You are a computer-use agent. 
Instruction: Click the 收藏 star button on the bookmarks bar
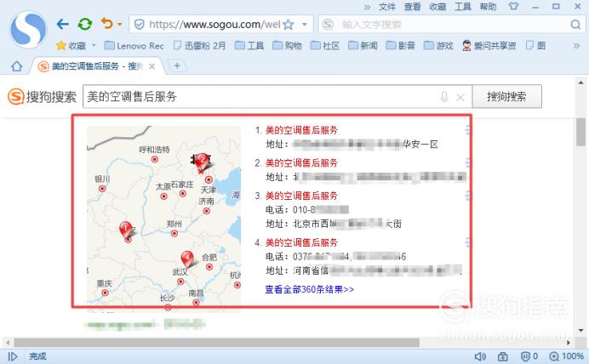(71, 46)
